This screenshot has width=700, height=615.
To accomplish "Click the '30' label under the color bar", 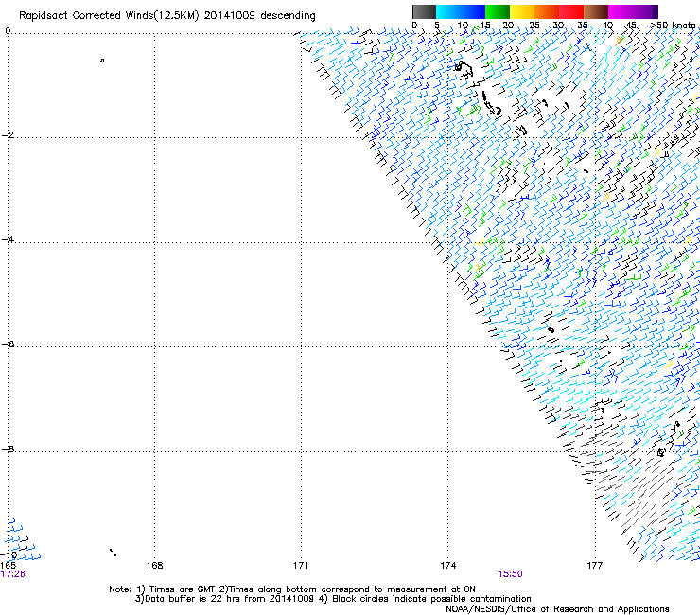I will [x=558, y=25].
